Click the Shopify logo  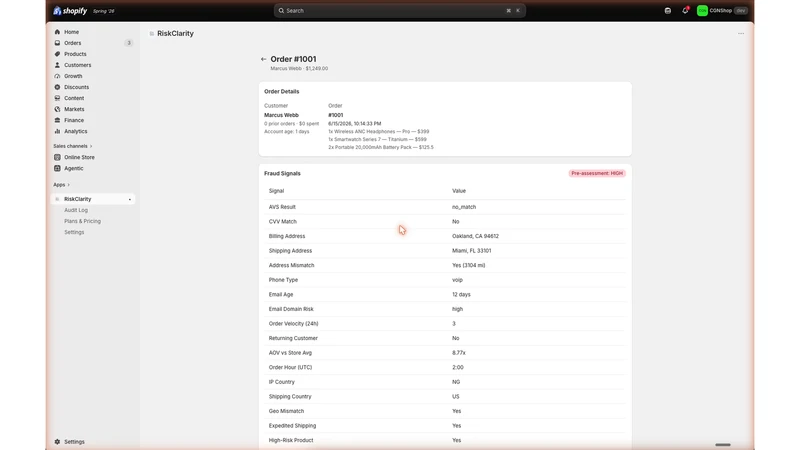click(70, 11)
